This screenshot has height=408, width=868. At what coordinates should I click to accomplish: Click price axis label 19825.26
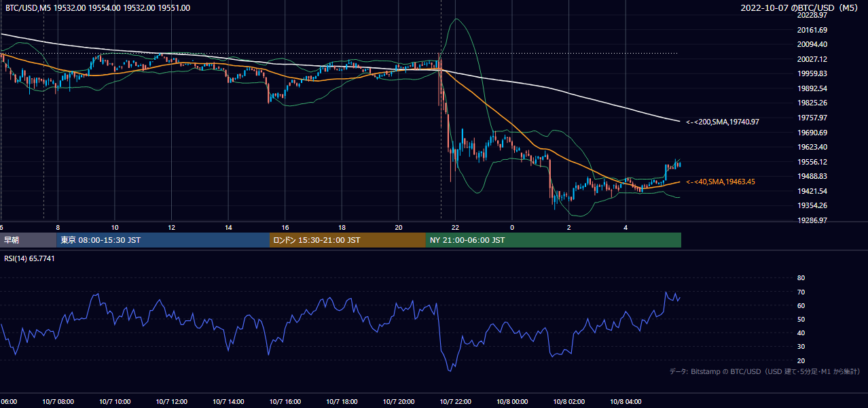pyautogui.click(x=812, y=103)
